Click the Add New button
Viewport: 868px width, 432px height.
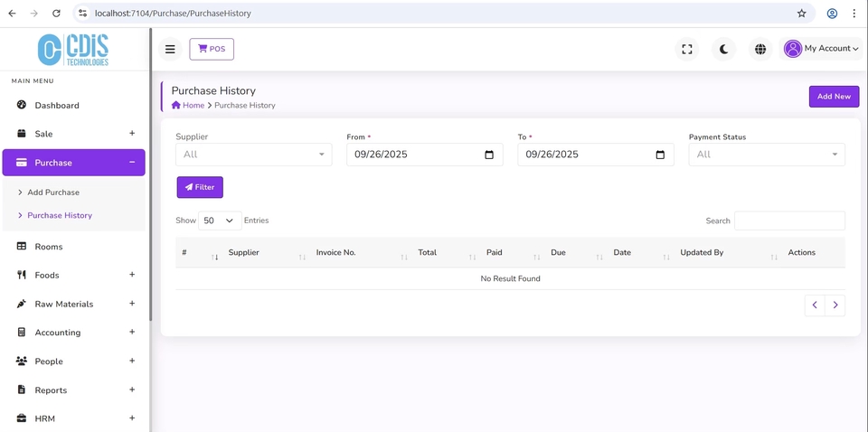[x=833, y=97]
